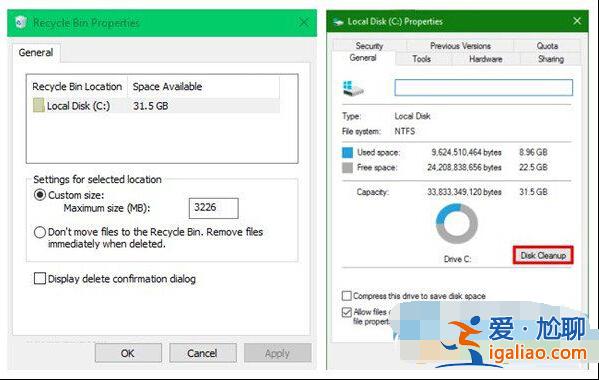Click the 24,208,838,656 bytes free value
The image size is (599, 380).
[464, 167]
